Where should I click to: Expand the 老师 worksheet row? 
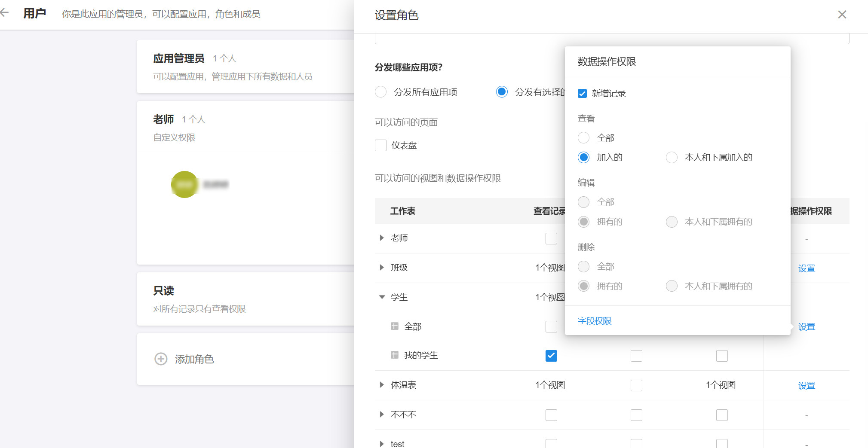pyautogui.click(x=381, y=238)
